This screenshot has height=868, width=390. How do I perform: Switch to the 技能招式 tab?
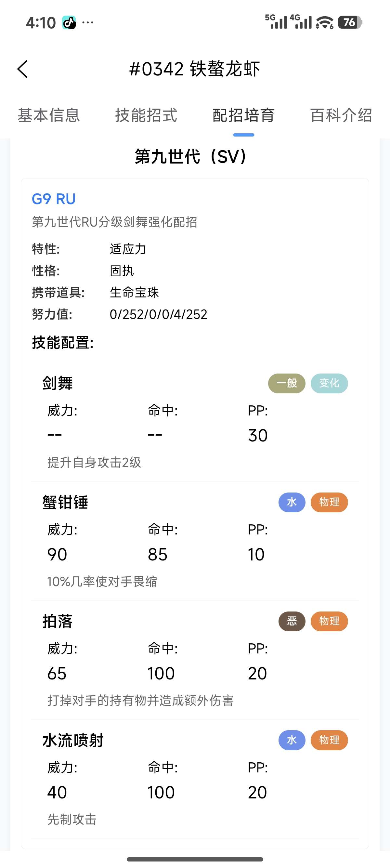(x=146, y=115)
